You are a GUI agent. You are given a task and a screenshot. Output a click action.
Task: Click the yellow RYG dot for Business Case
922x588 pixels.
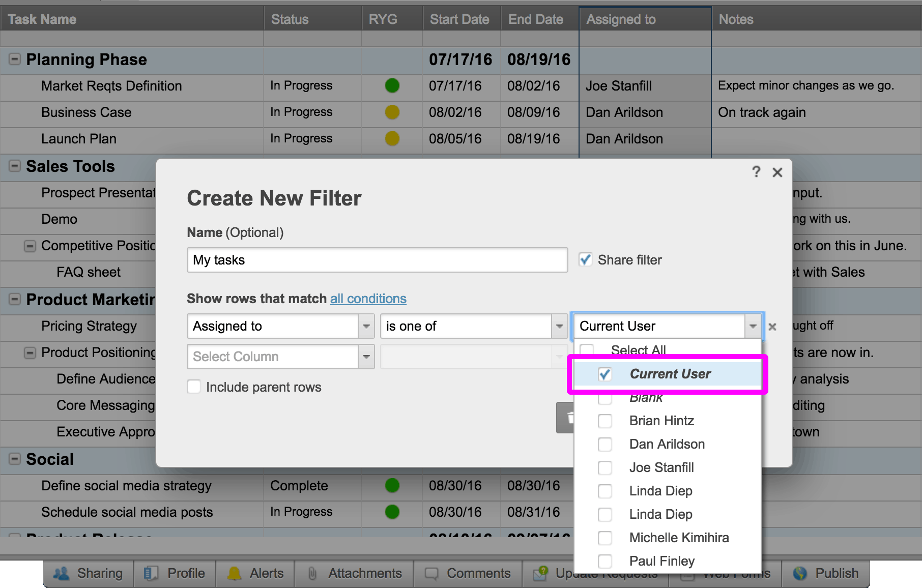click(x=392, y=112)
